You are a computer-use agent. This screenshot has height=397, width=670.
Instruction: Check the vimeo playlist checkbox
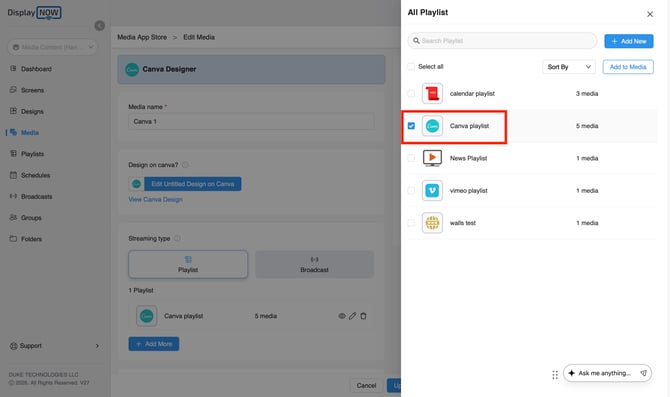coord(411,191)
